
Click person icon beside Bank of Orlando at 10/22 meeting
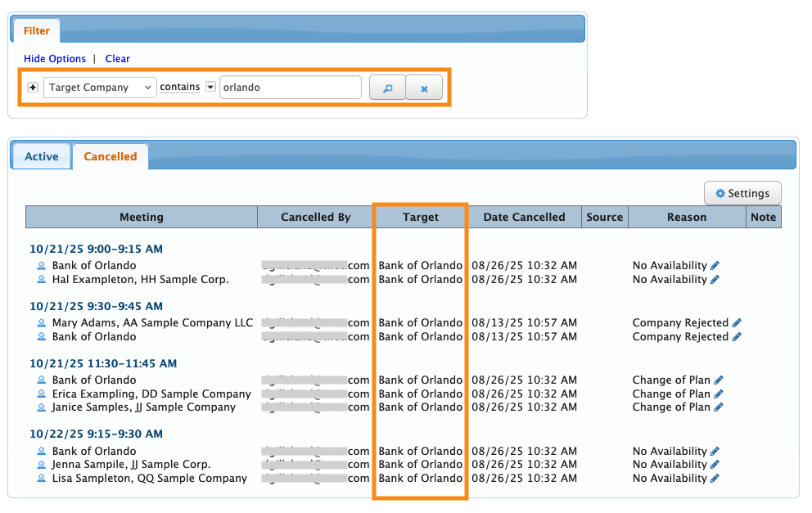tap(42, 451)
